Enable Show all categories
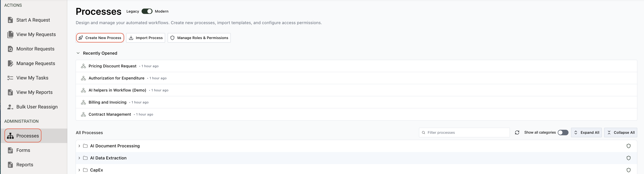The width and height of the screenshot is (644, 174). (563, 132)
